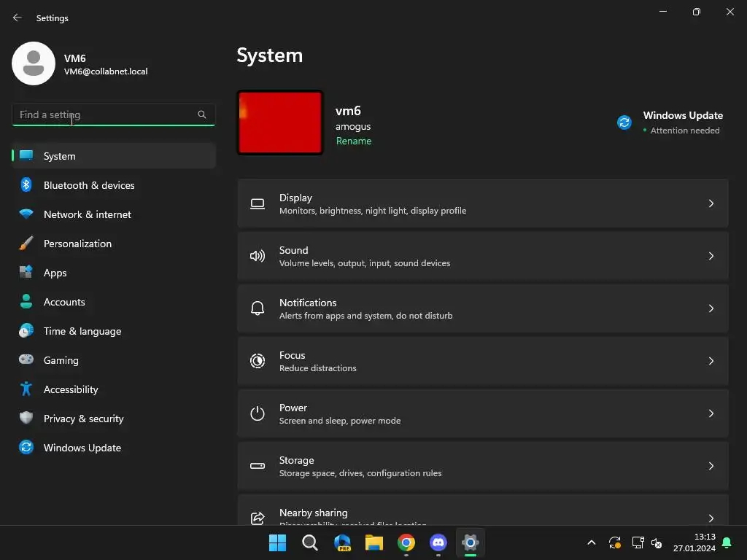Click the back arrow in Settings header
Viewport: 747px width, 560px height.
point(18,17)
